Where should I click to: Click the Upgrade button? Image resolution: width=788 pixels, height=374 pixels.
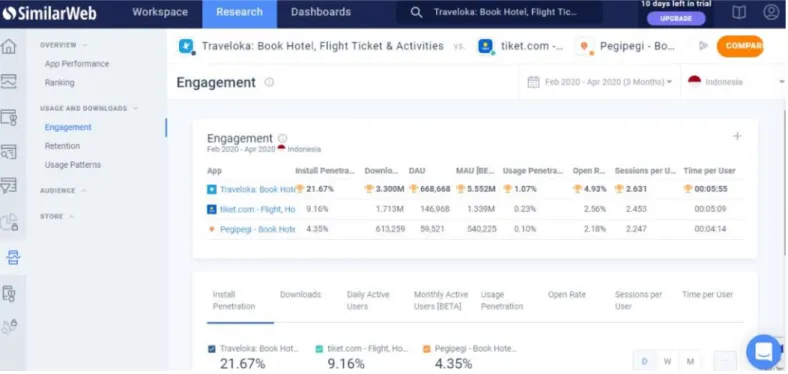click(676, 18)
